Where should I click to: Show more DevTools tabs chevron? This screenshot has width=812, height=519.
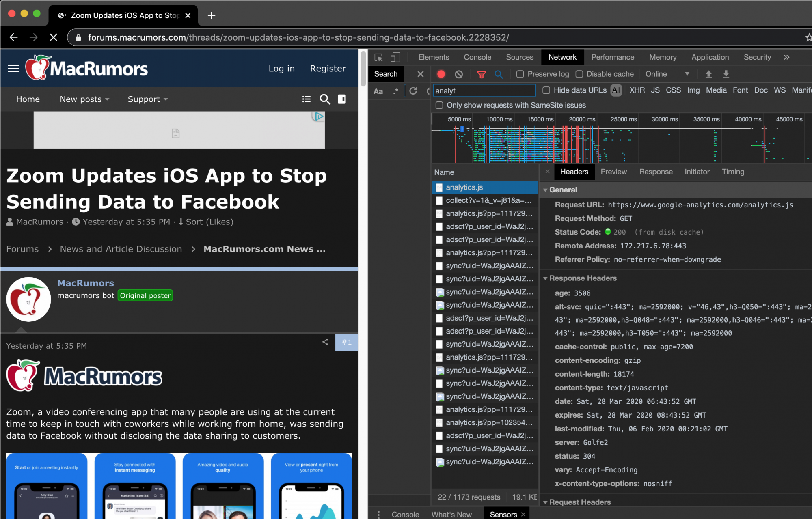click(786, 57)
